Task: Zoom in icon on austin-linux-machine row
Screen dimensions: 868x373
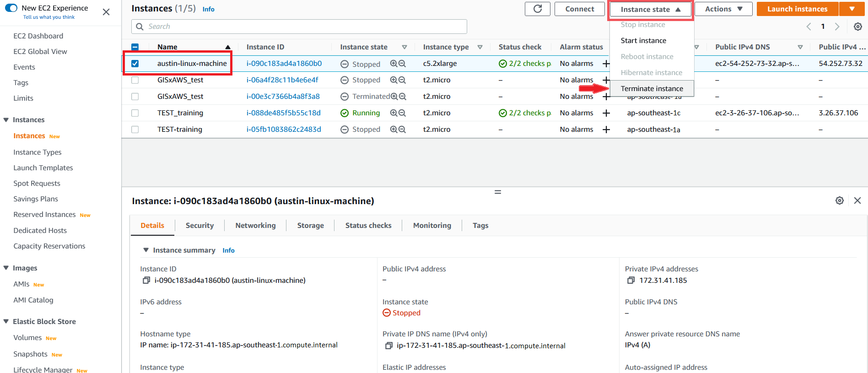Action: click(394, 64)
